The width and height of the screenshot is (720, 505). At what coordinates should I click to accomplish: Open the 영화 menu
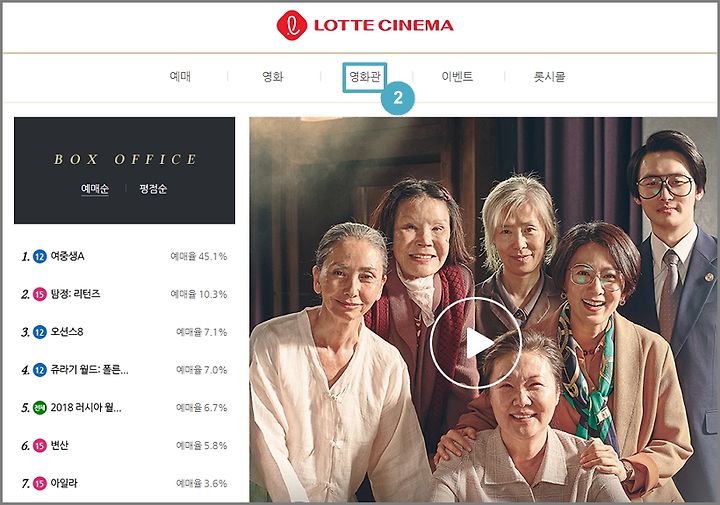pyautogui.click(x=273, y=76)
